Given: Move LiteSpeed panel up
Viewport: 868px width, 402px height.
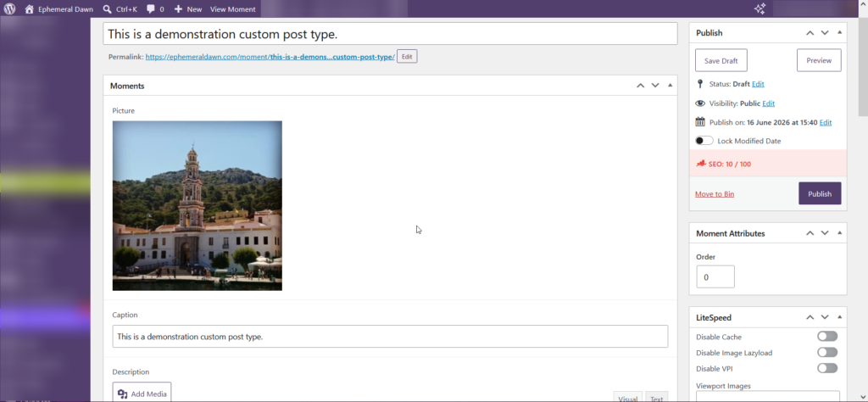Looking at the screenshot, I should tap(810, 317).
